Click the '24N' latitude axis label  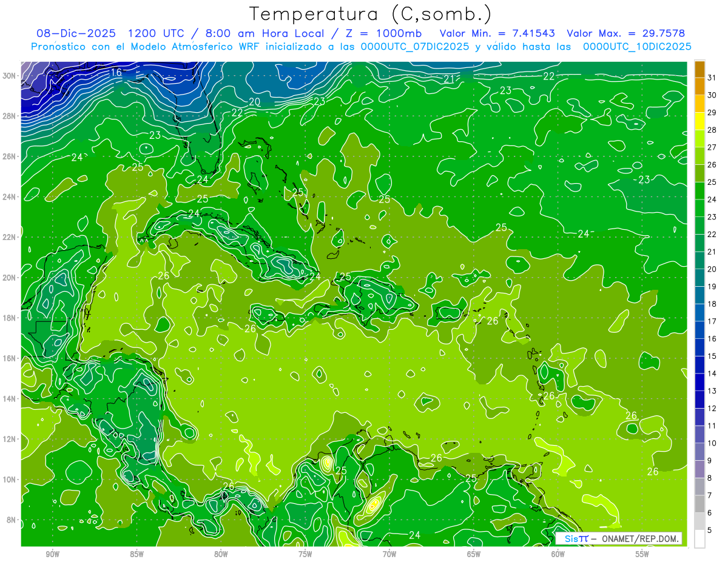point(10,197)
